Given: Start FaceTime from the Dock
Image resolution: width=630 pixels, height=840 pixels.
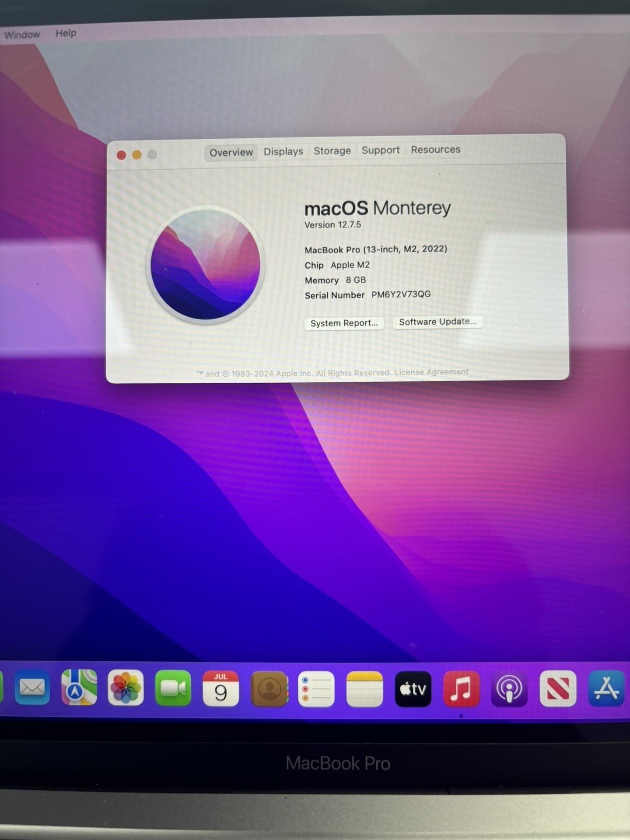Looking at the screenshot, I should click(173, 688).
